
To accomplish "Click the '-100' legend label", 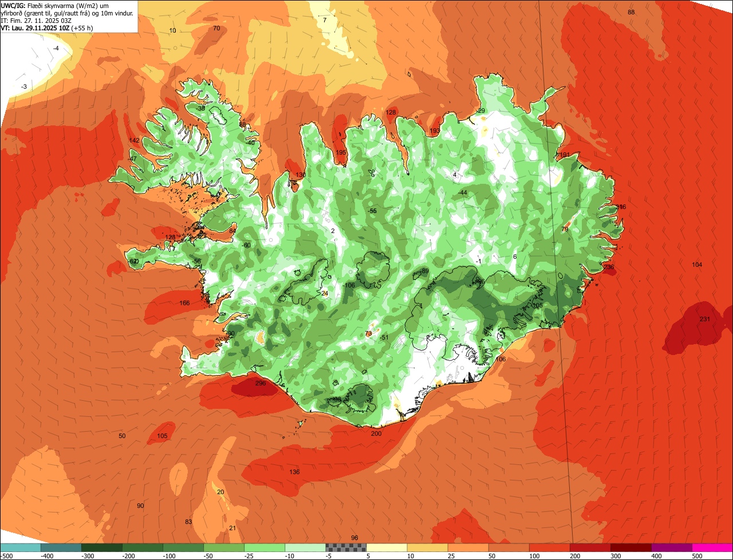I will [168, 556].
